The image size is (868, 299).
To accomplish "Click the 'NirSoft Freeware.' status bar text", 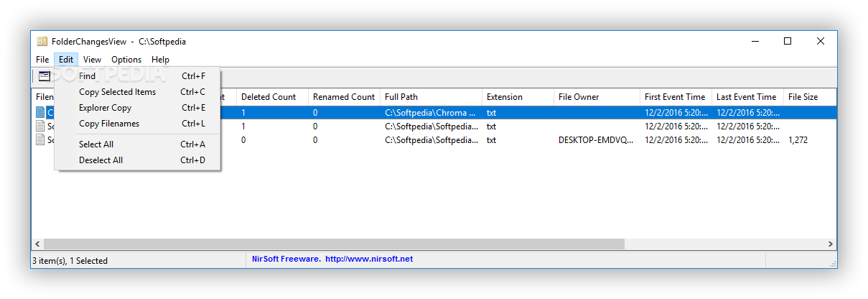I will click(x=286, y=259).
